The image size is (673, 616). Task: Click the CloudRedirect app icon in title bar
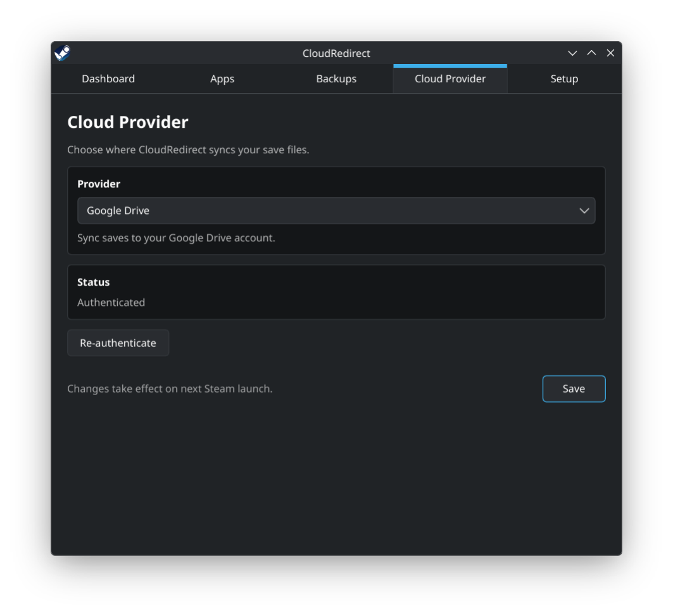click(62, 53)
